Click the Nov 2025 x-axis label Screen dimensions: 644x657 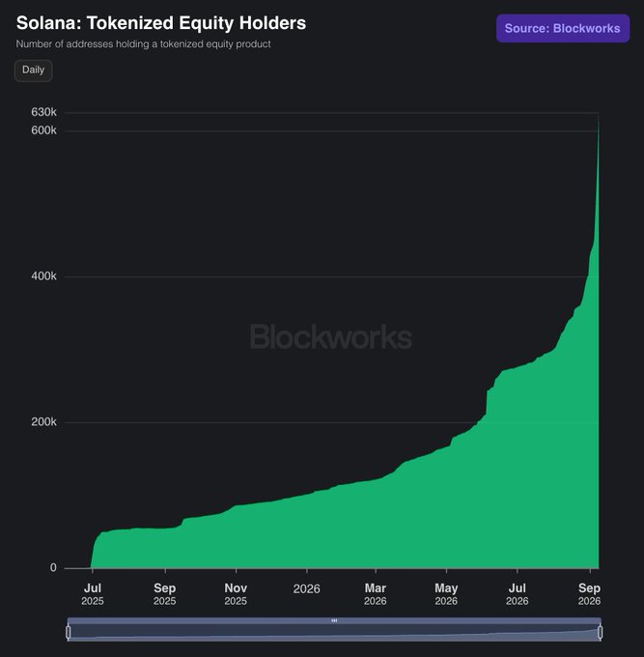tap(236, 594)
